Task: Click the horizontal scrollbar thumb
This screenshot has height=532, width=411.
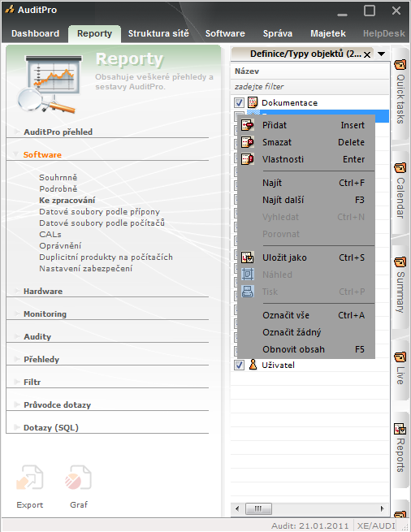Action: [258, 508]
